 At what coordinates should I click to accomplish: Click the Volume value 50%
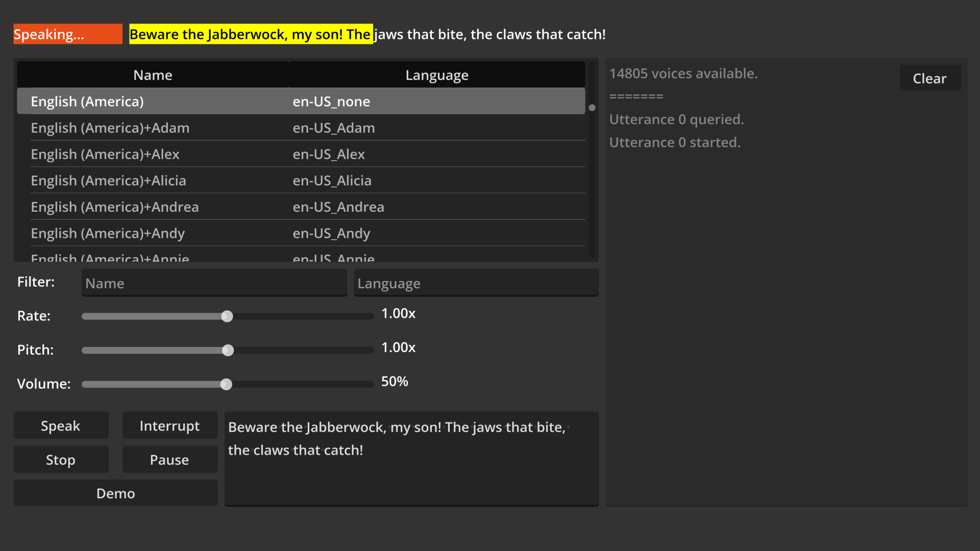pyautogui.click(x=395, y=382)
